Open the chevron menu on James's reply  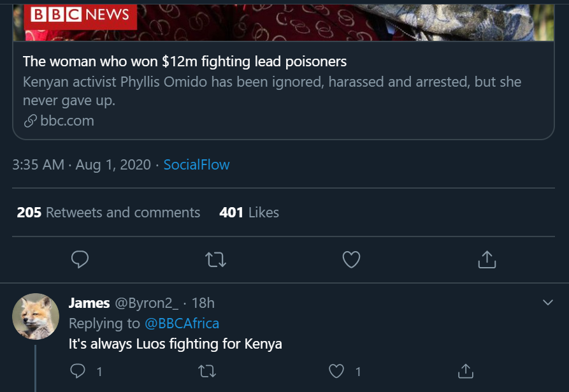click(x=547, y=302)
